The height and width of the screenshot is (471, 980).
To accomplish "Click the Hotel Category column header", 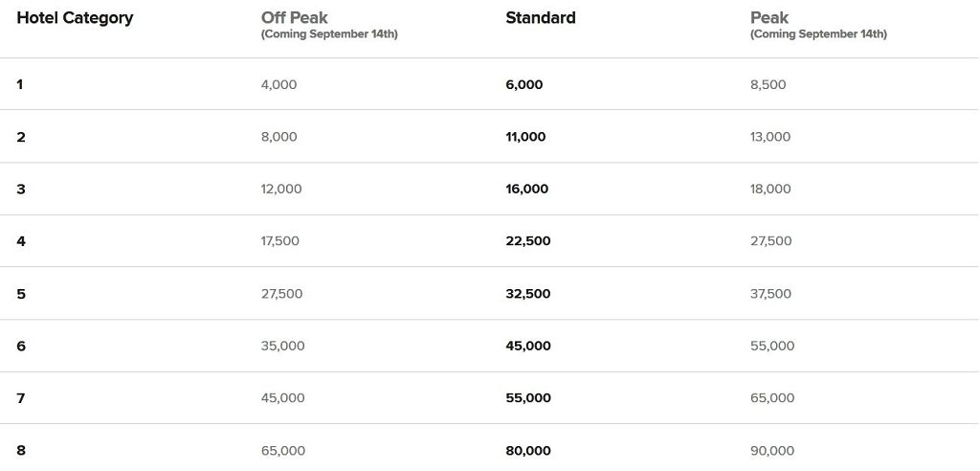I will 75,18.
